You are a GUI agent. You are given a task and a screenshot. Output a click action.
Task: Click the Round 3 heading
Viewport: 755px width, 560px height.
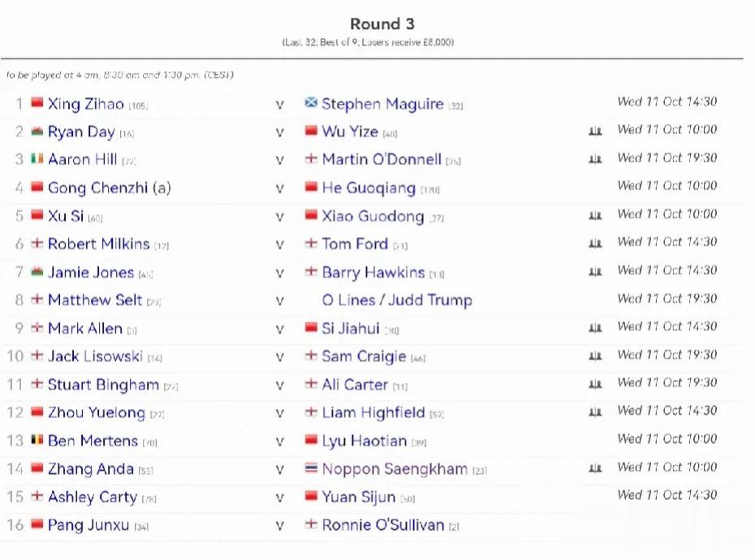pos(382,24)
